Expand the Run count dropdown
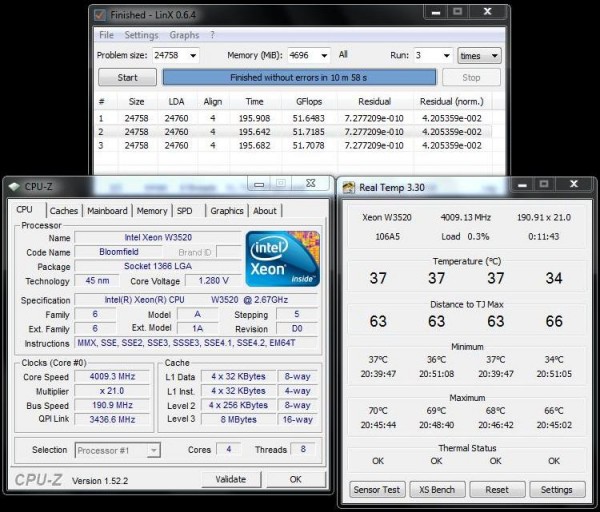The image size is (600, 512). click(446, 55)
